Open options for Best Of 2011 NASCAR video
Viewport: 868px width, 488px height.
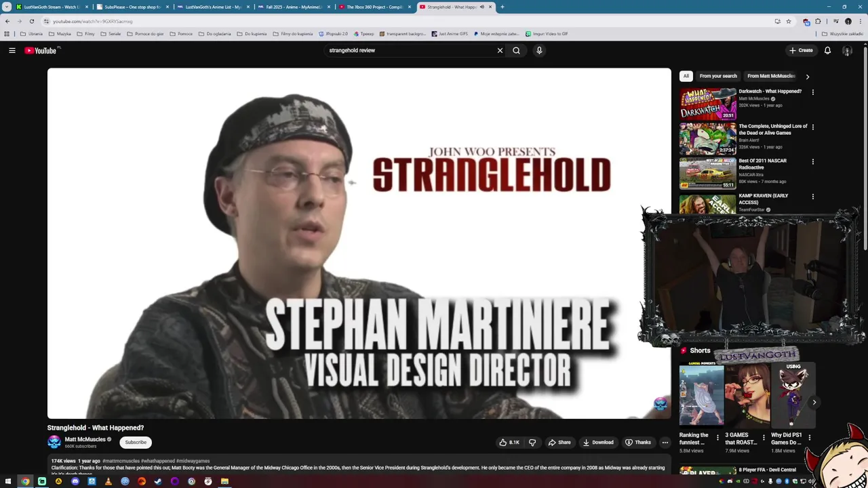click(x=812, y=162)
